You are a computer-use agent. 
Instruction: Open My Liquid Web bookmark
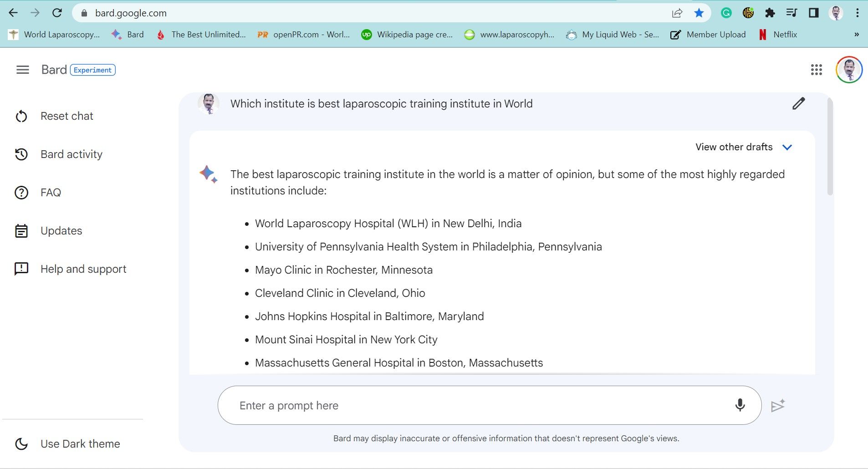pyautogui.click(x=613, y=34)
